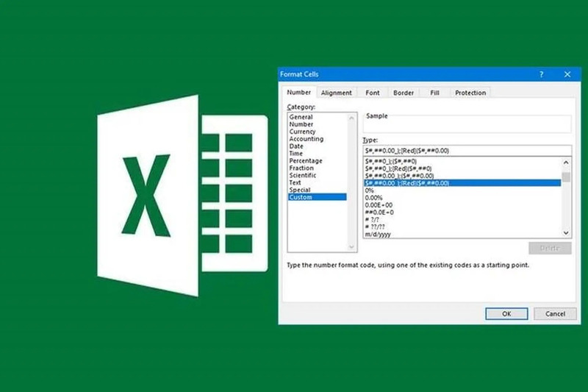Click the format list scroll down arrow
The width and height of the screenshot is (588, 392).
point(566,233)
